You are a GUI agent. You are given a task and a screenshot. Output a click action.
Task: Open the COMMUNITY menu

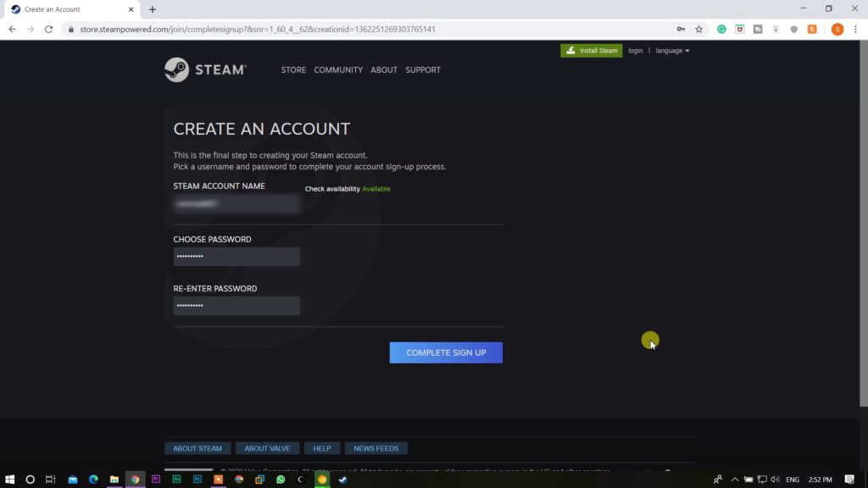coord(338,69)
